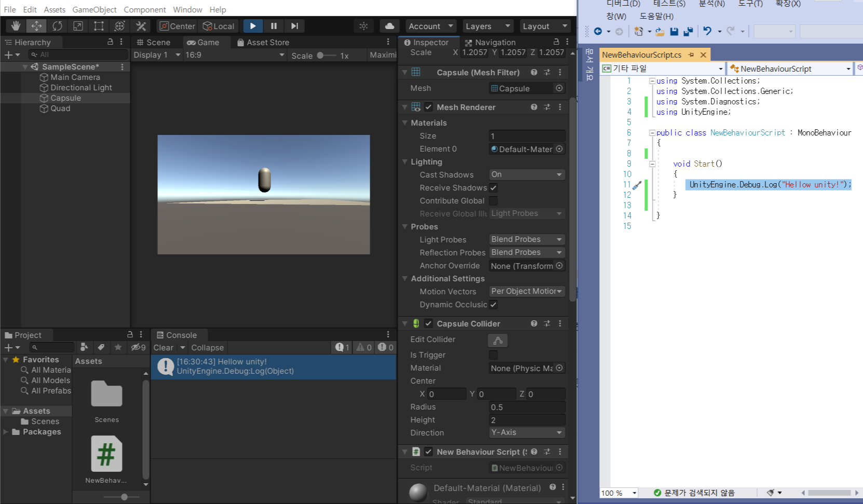863x504 pixels.
Task: Click Undo in Visual Studio toolbar
Action: tap(707, 31)
